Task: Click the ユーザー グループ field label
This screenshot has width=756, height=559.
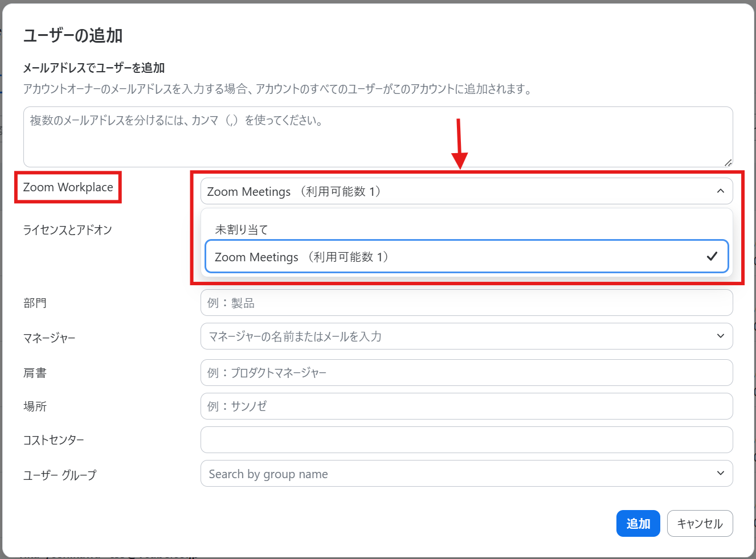Action: (60, 475)
